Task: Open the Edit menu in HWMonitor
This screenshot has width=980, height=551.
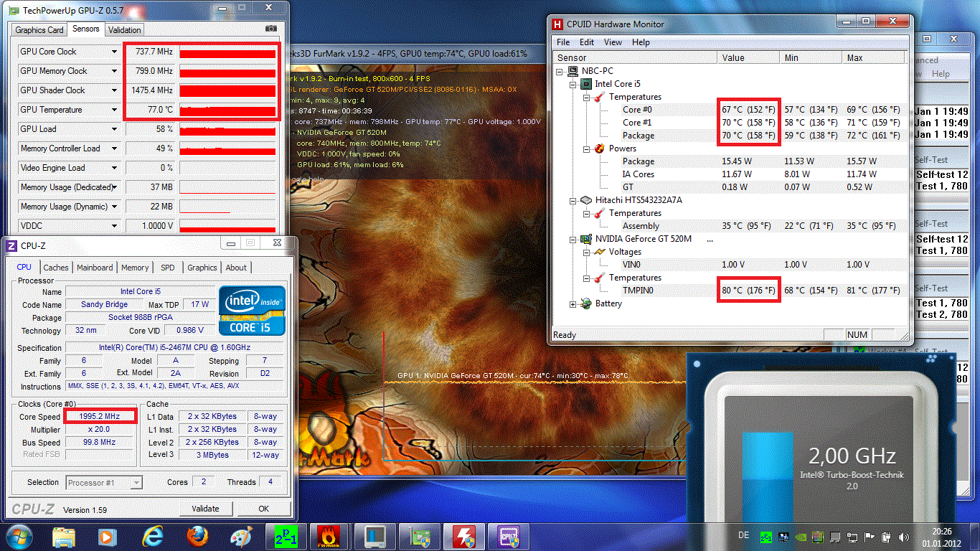Action: (587, 42)
